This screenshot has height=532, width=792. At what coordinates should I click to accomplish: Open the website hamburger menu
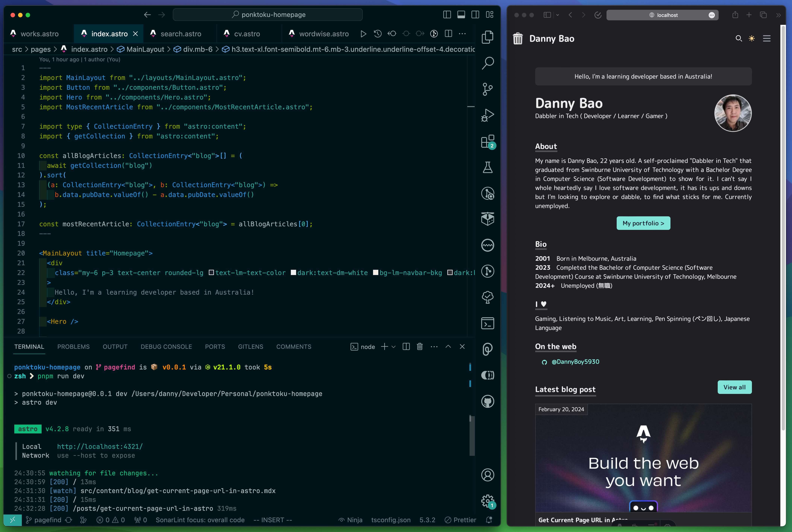click(767, 38)
